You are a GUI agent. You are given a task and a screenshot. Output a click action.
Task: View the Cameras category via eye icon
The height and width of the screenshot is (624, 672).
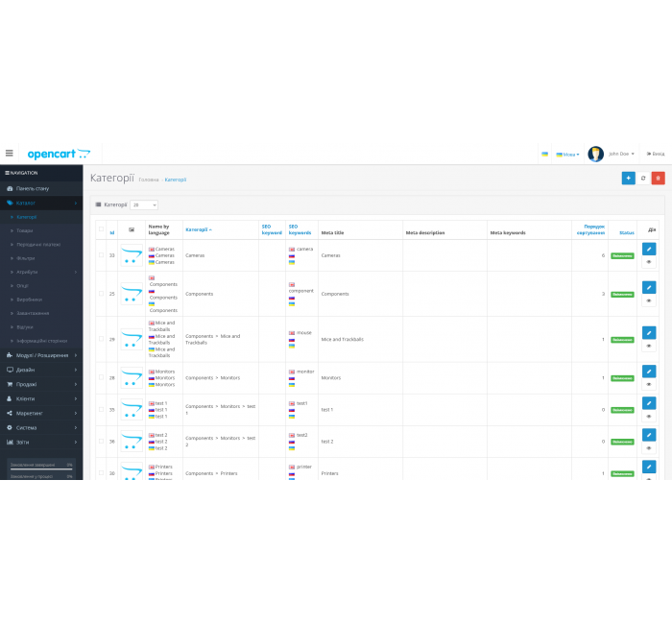[649, 262]
